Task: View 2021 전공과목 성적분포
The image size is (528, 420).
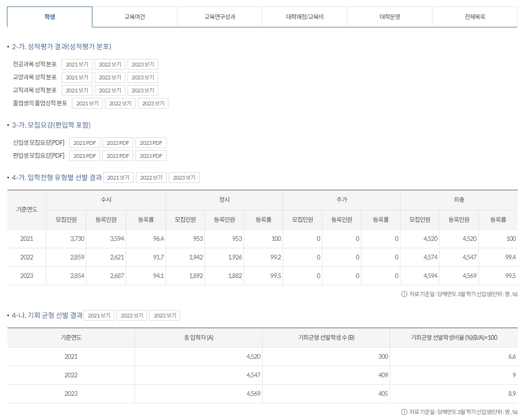Action: [x=77, y=65]
